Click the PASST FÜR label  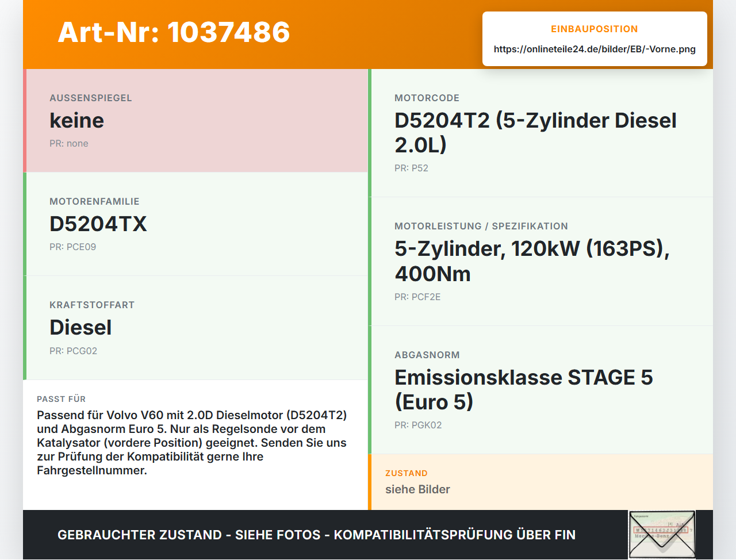[61, 399]
